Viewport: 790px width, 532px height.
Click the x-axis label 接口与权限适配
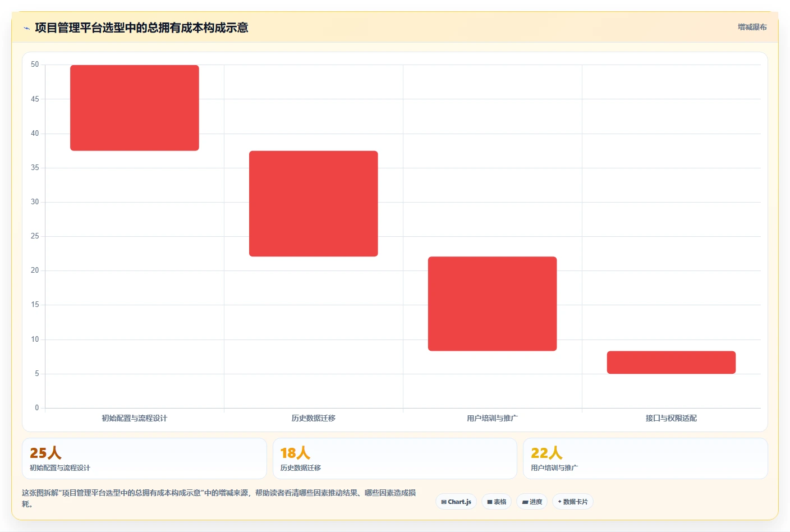(x=671, y=418)
